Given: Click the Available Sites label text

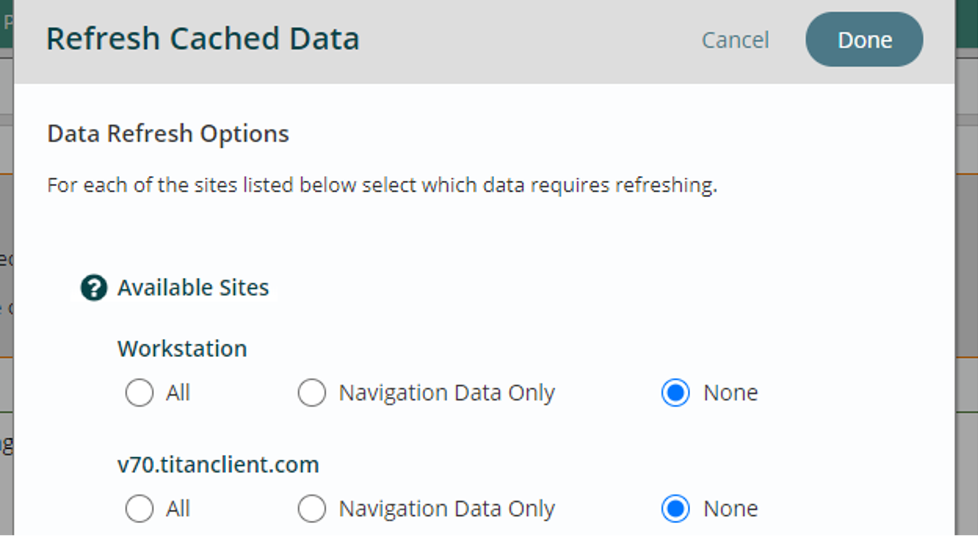Looking at the screenshot, I should [193, 287].
